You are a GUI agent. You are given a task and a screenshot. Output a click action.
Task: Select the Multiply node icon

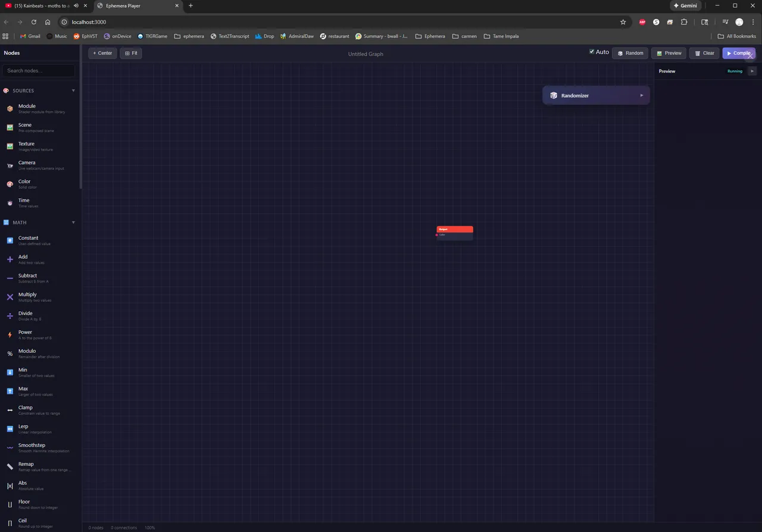[x=10, y=296]
